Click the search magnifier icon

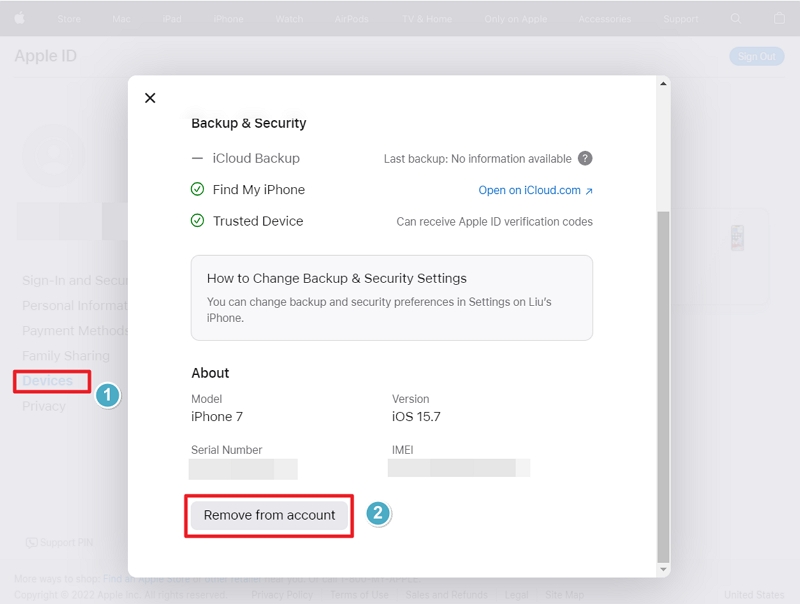tap(736, 18)
